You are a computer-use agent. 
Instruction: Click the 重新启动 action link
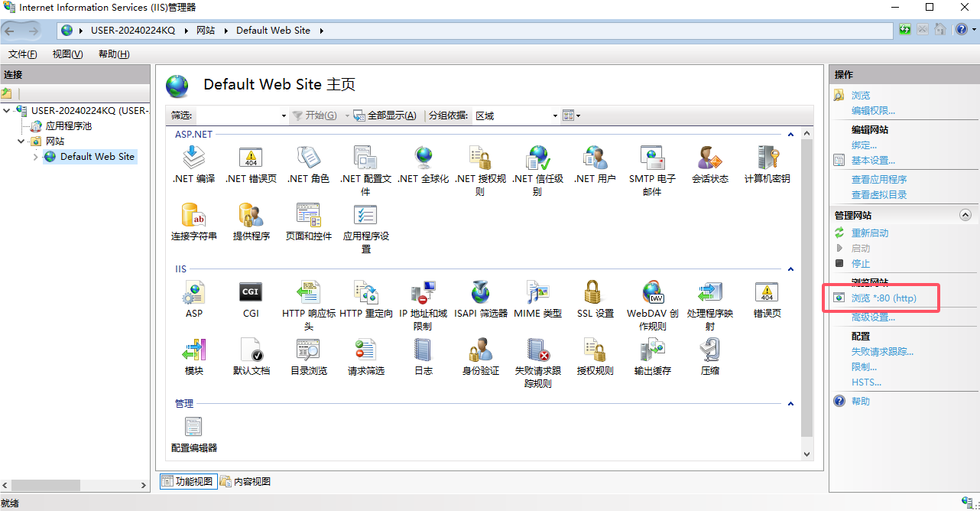pos(870,233)
